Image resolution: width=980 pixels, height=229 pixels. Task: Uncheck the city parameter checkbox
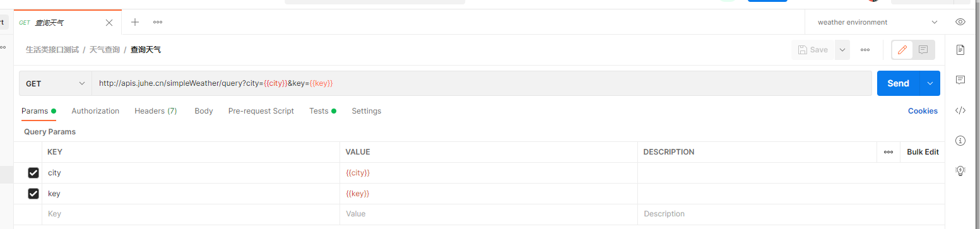point(33,173)
